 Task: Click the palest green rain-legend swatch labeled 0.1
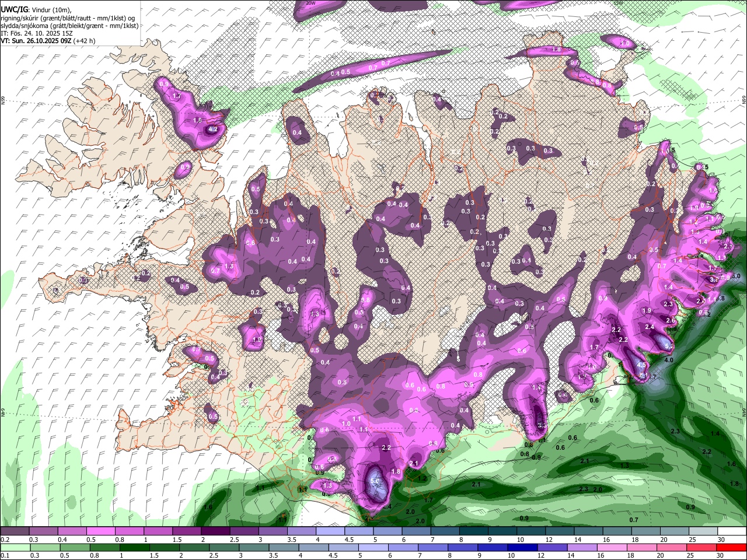point(15,547)
